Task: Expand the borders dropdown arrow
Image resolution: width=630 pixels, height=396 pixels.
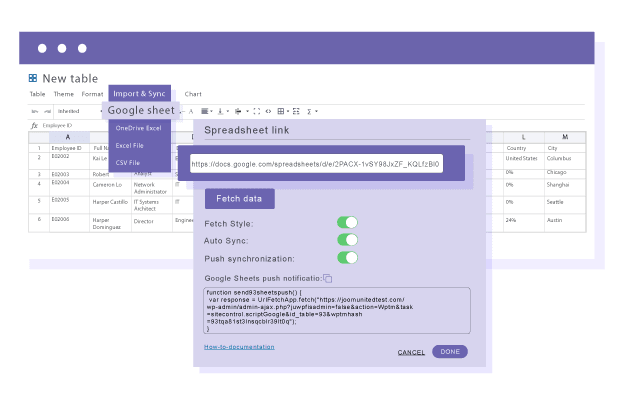Action: click(x=288, y=111)
